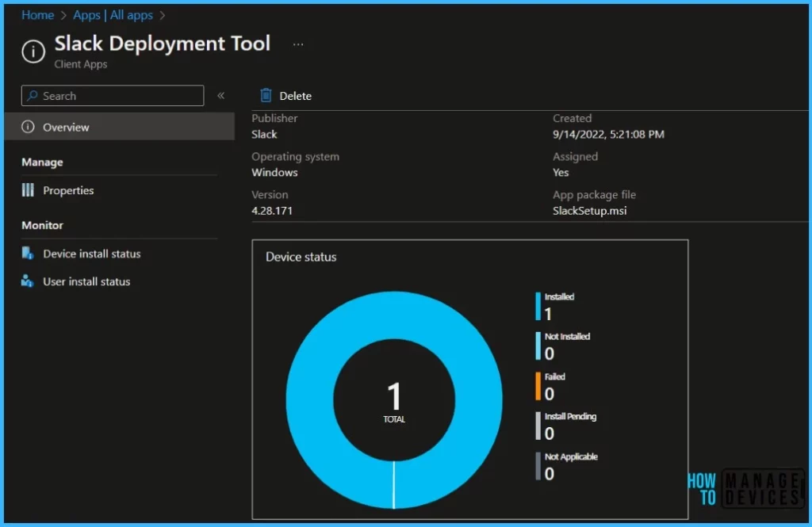Click the Not Applicable legend color bar
Image resolution: width=812 pixels, height=527 pixels.
click(x=538, y=467)
